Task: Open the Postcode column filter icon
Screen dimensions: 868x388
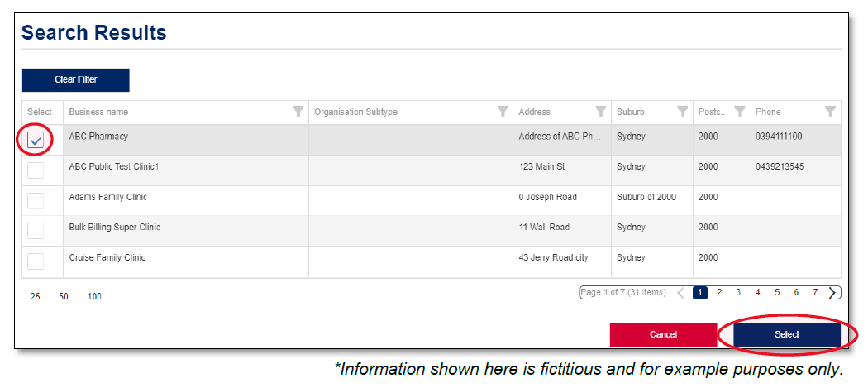Action: (x=740, y=112)
